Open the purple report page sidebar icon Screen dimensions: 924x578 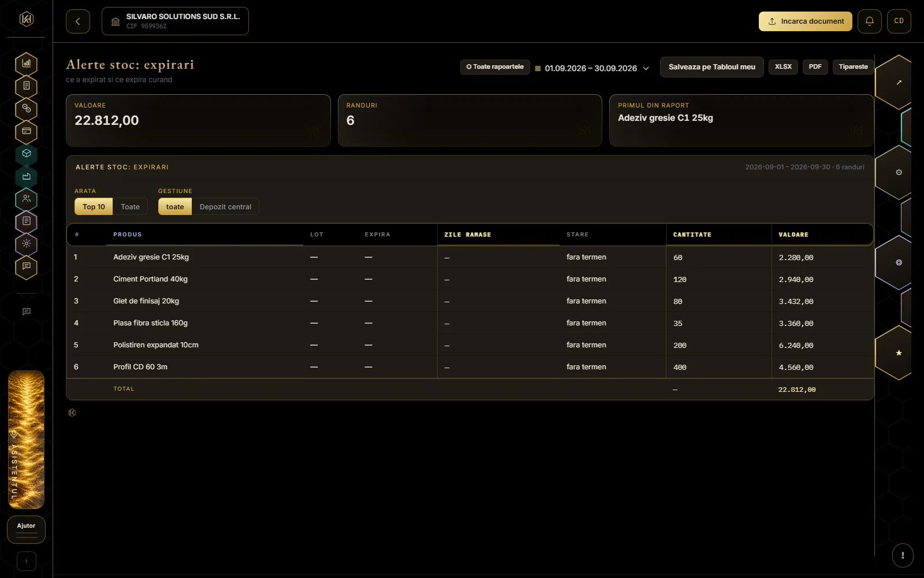click(x=27, y=221)
